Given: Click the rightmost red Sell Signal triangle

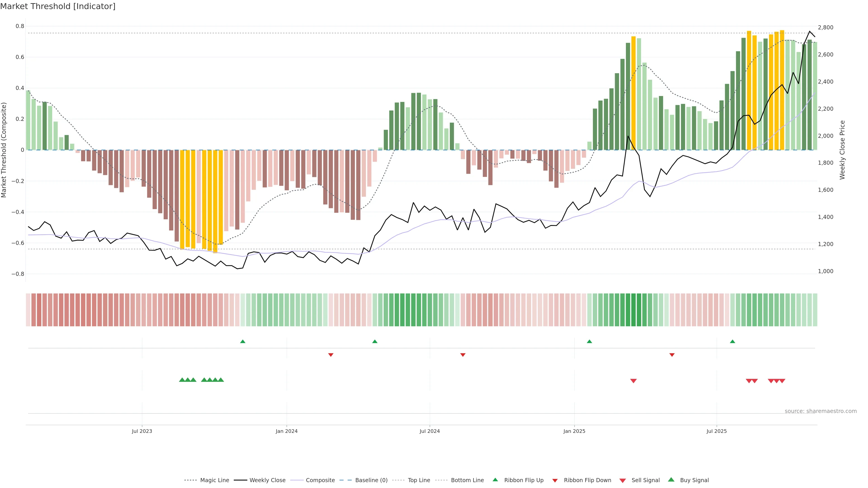Looking at the screenshot, I should (782, 381).
